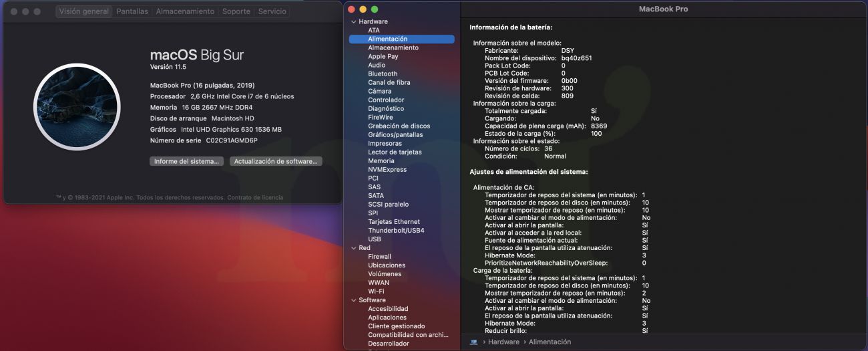Open the Pantallas tab
Image resolution: width=868 pixels, height=351 pixels.
[x=132, y=11]
